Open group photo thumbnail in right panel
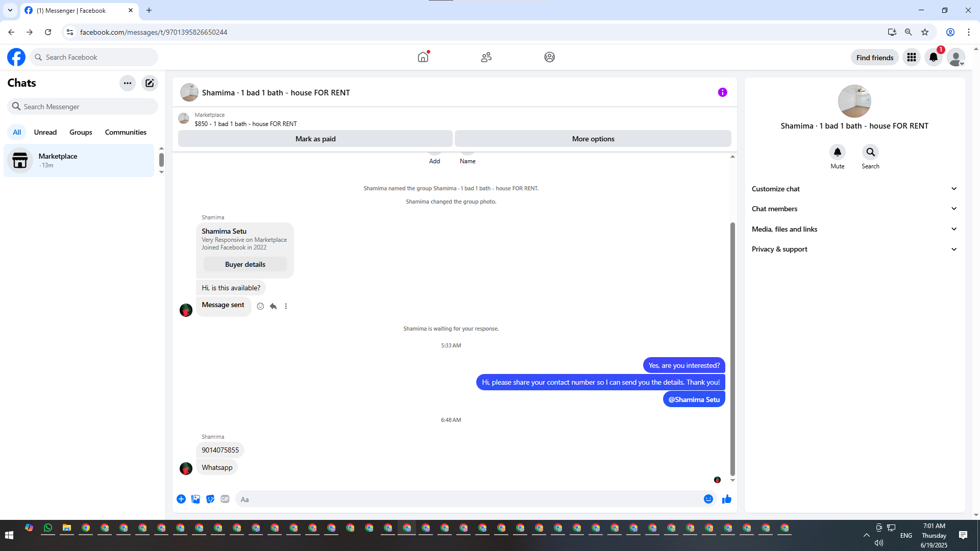Screen dimensions: 980x551 [x=854, y=101]
